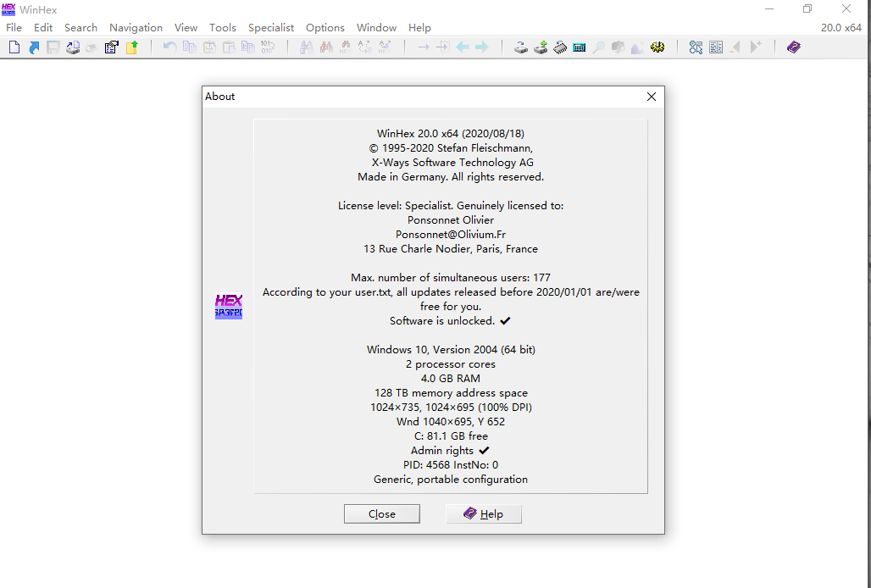
Task: Open the Navigation menu
Action: point(136,27)
